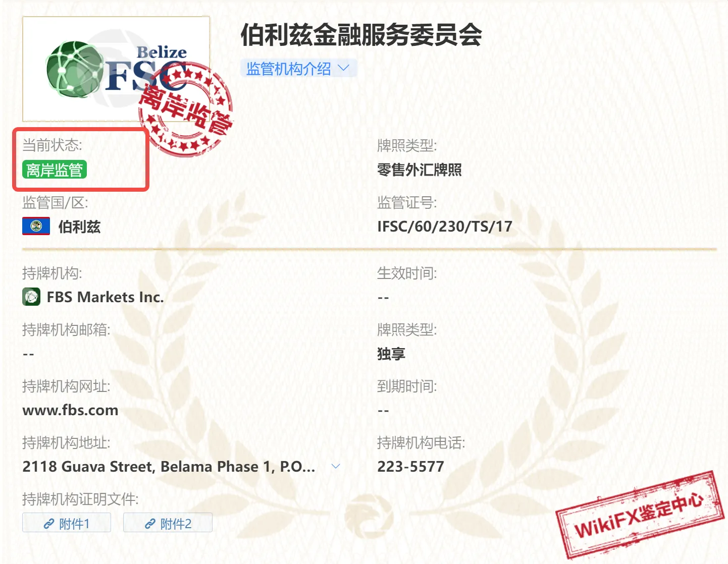Click the 持牌机构电话 label

click(421, 442)
